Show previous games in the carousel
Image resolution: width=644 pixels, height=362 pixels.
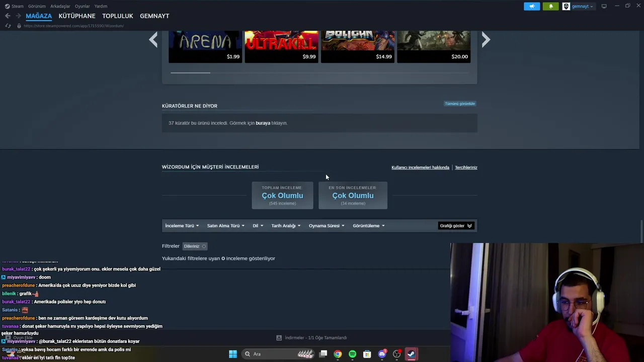(x=153, y=40)
